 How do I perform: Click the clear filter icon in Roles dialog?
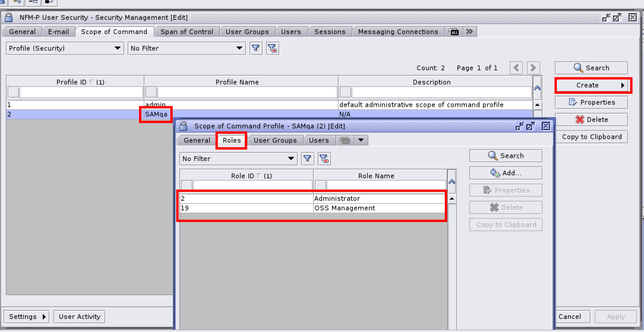[324, 159]
